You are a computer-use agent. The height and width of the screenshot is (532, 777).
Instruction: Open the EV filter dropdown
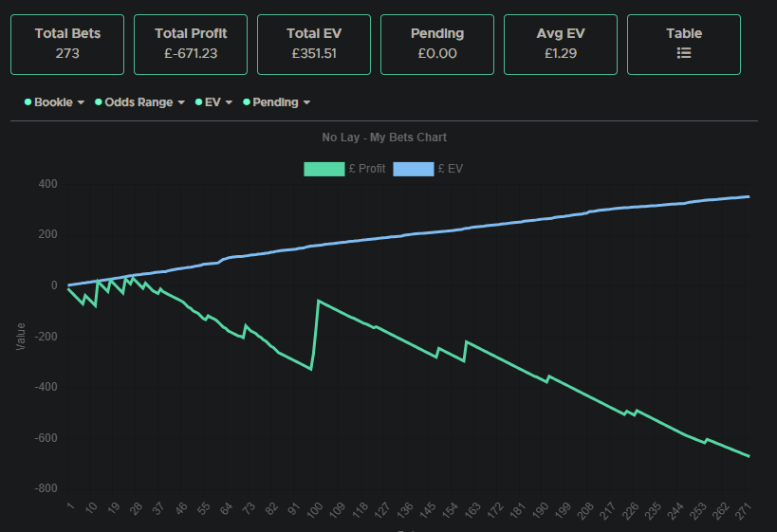213,102
